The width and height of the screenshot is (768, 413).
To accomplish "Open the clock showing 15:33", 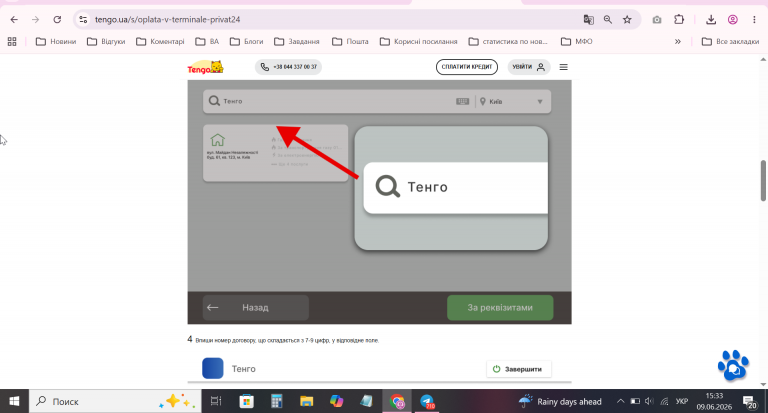I will (x=714, y=401).
